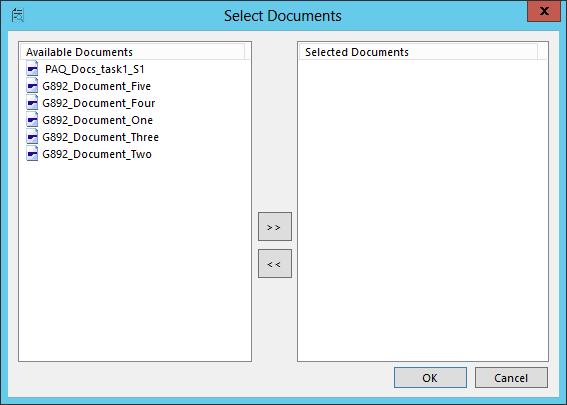Move documents right with >> button
This screenshot has width=567, height=405.
pos(275,227)
